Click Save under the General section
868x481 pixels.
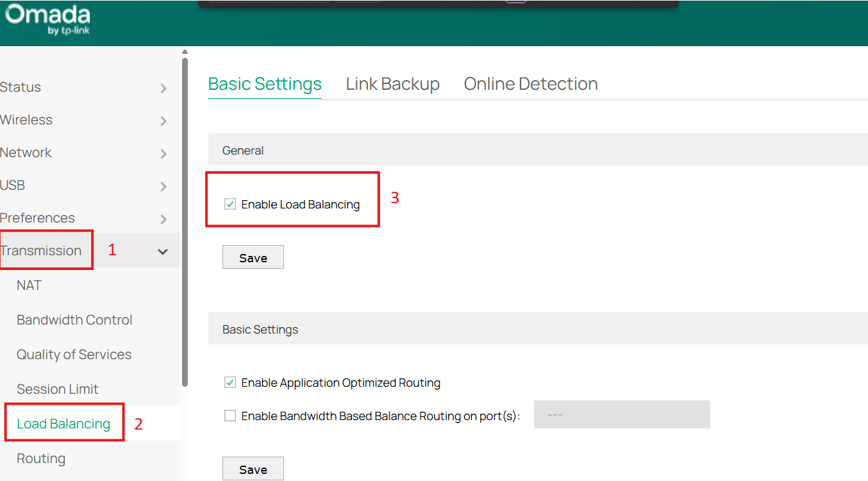pyautogui.click(x=253, y=257)
